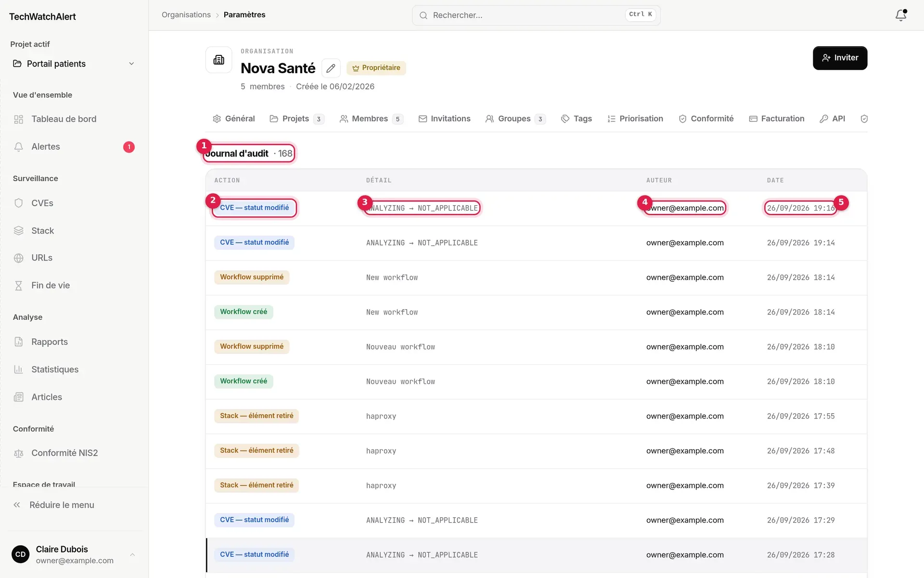Click the Workflow créé badge for Nouveau workflow

244,381
